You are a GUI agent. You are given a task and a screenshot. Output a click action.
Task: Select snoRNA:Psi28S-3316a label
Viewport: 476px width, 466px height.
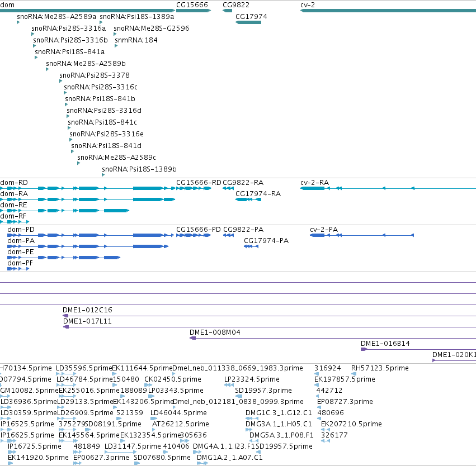pos(69,28)
